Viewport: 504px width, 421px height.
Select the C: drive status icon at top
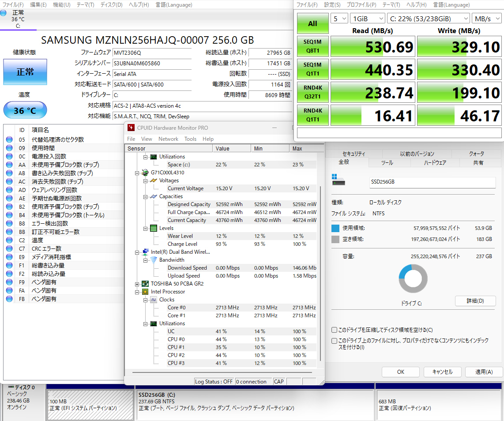(3, 13)
